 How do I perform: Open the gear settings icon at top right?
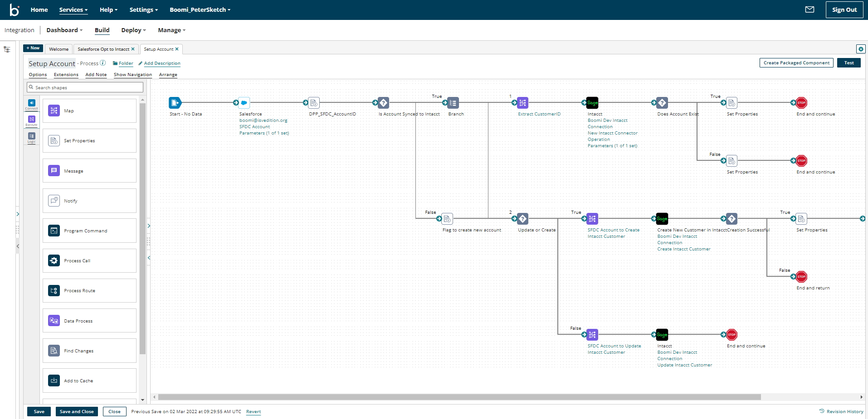(860, 49)
